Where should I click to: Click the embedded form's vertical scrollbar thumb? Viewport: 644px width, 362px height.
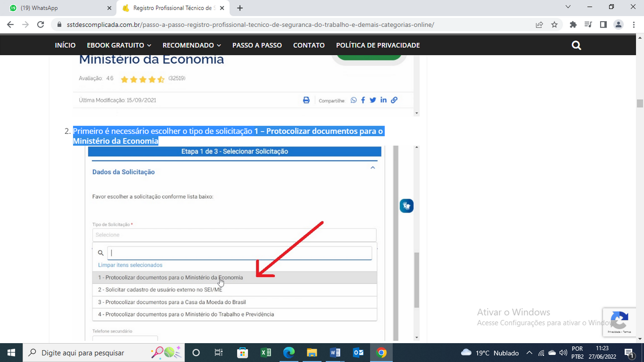coord(417,280)
